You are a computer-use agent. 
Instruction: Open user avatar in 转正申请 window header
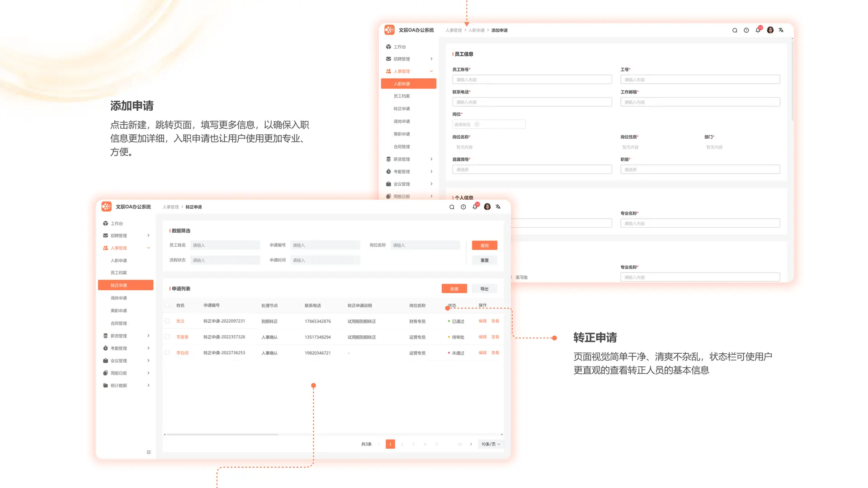(x=487, y=206)
